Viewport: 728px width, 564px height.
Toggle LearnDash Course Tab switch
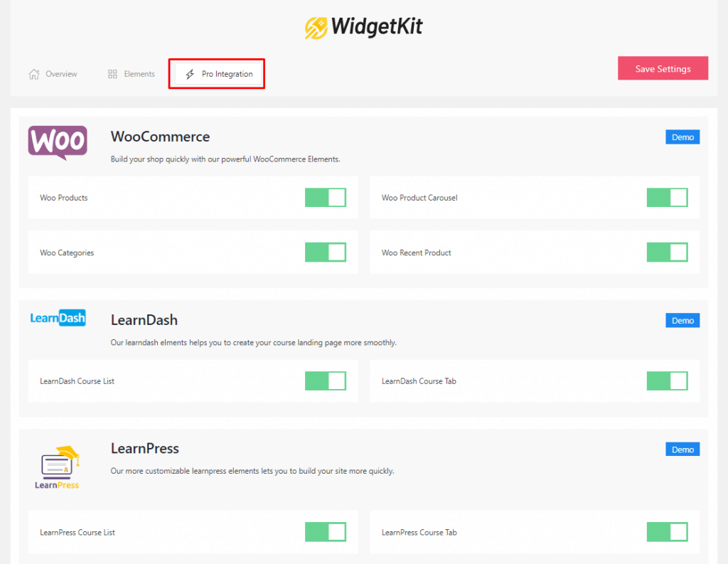pyautogui.click(x=667, y=381)
